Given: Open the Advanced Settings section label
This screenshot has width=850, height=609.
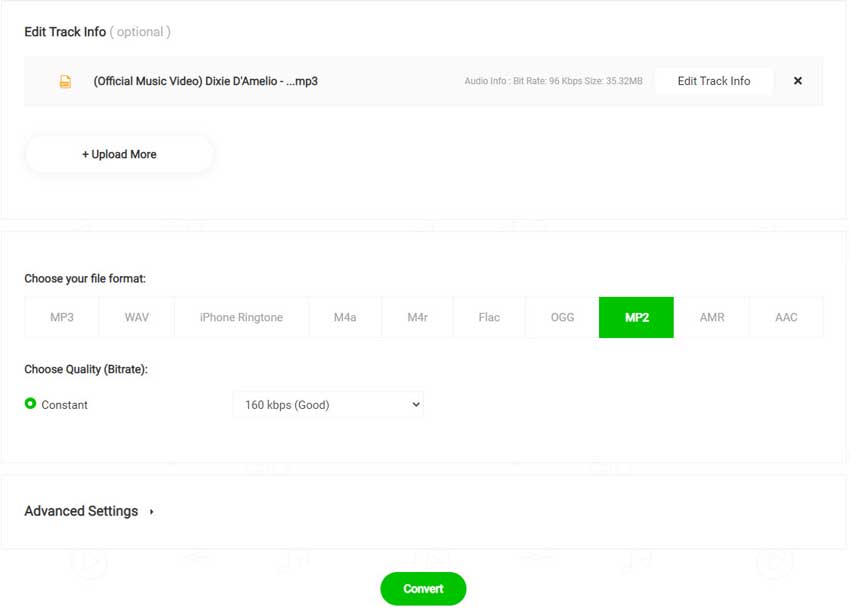Looking at the screenshot, I should (x=81, y=511).
